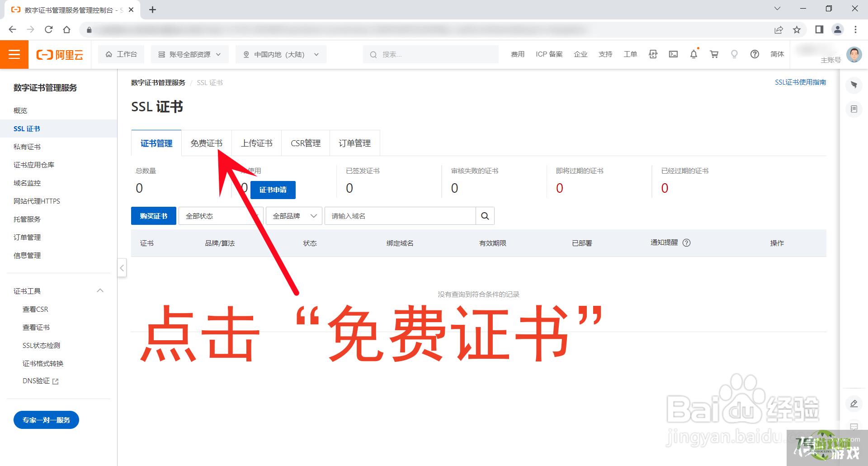Click the 证书申请 button
868x466 pixels.
[273, 190]
